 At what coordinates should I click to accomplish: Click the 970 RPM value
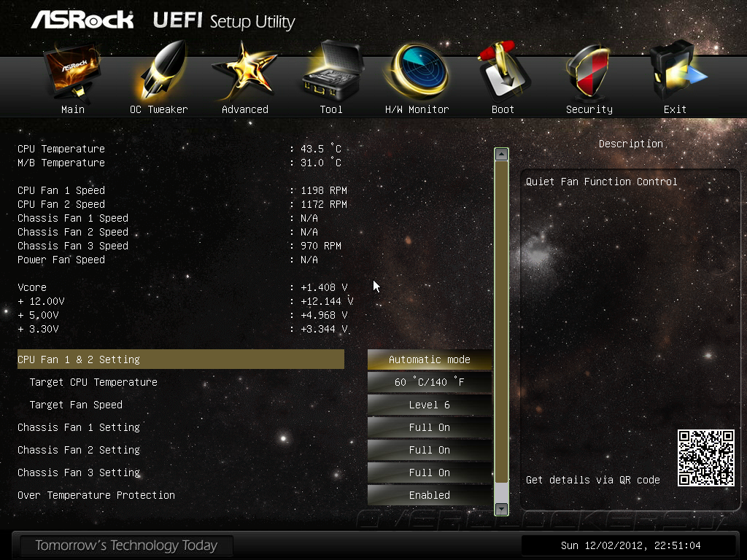tap(321, 246)
